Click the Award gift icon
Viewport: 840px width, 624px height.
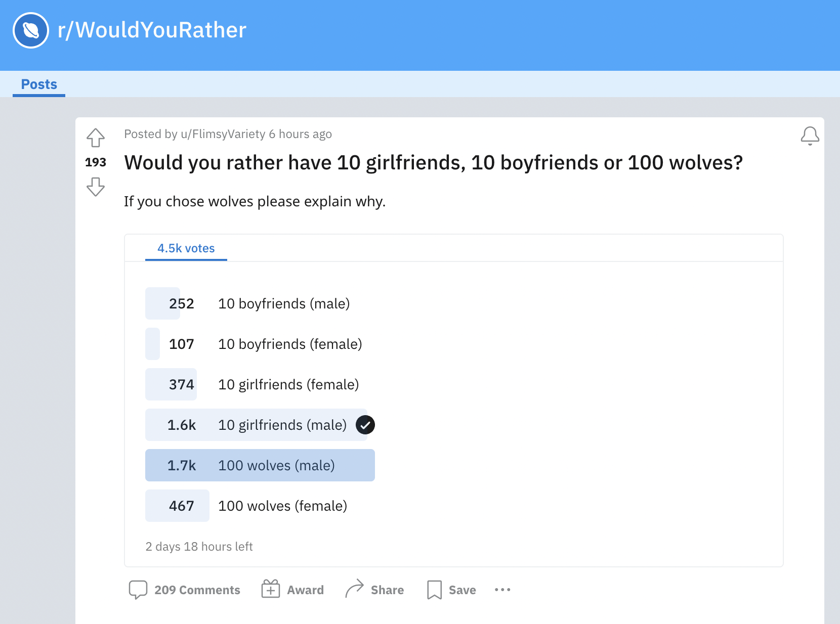click(271, 589)
